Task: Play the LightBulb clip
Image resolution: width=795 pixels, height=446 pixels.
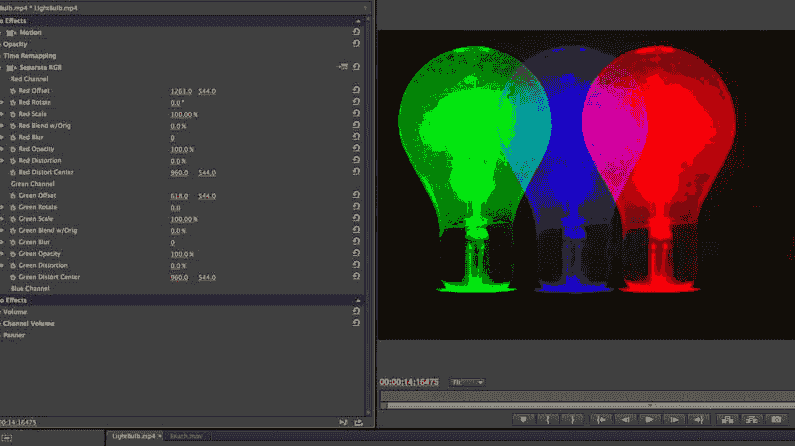Action: [x=649, y=419]
